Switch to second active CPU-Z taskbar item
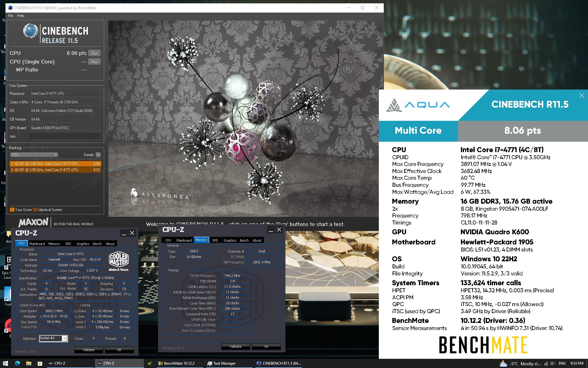 (119, 363)
